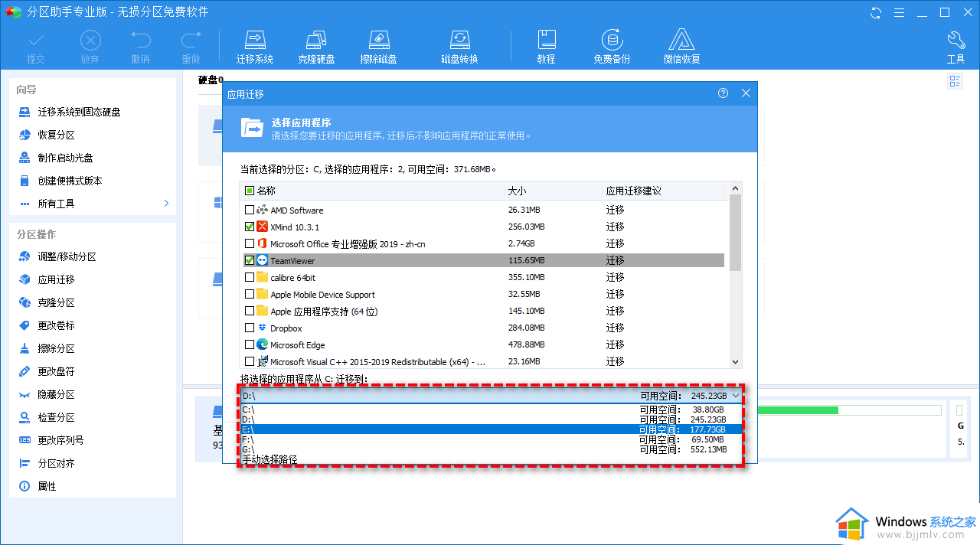
Task: Click the 重做 (Redo) toolbar icon
Action: (191, 47)
